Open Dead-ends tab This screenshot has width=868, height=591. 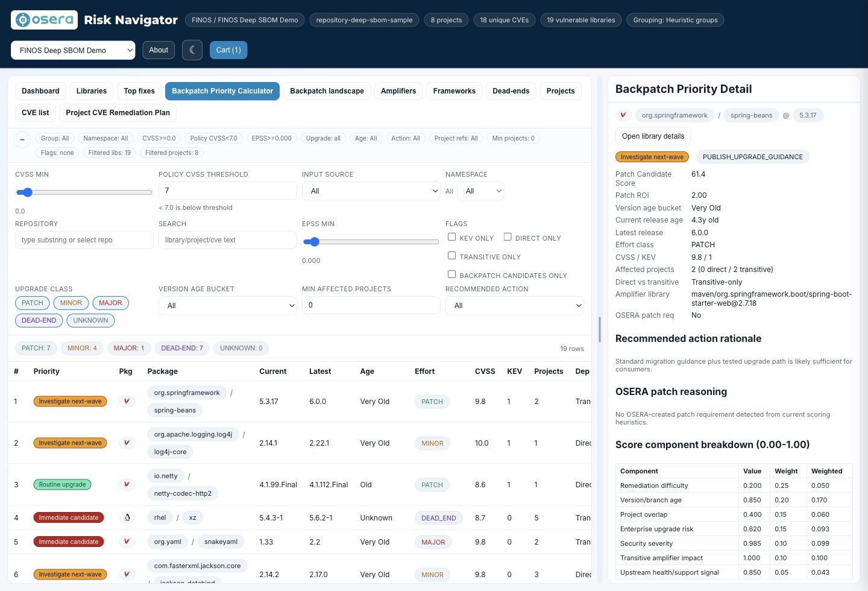pos(511,91)
